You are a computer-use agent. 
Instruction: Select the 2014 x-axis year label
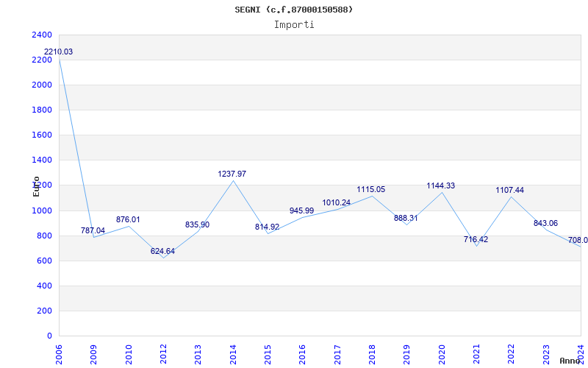[233, 353]
